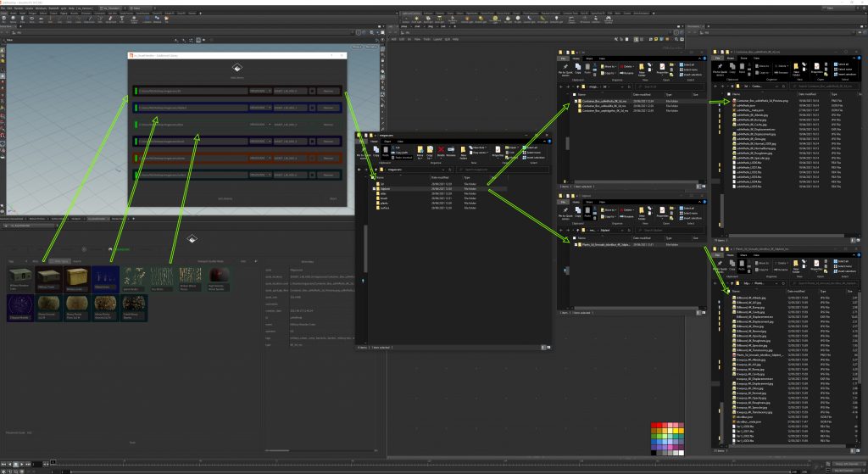Screen dimensions: 868x474
Task: Toggle checkbox in first library path row
Action: click(313, 90)
